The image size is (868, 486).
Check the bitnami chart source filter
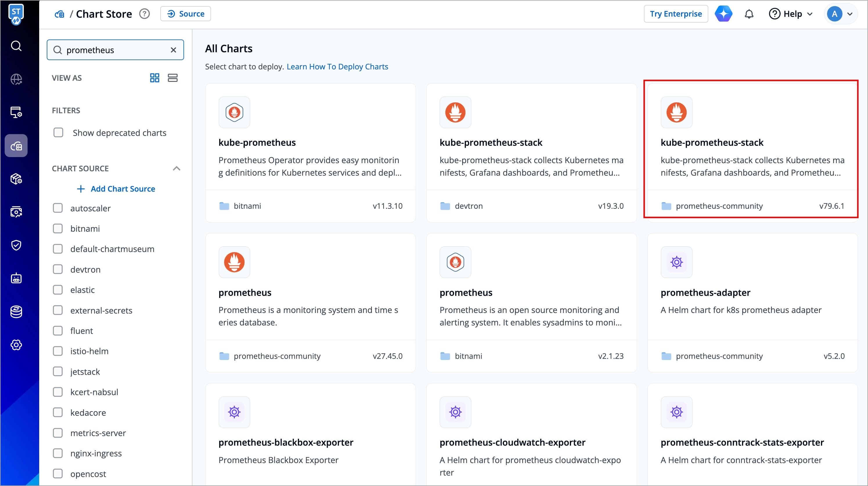coord(58,228)
